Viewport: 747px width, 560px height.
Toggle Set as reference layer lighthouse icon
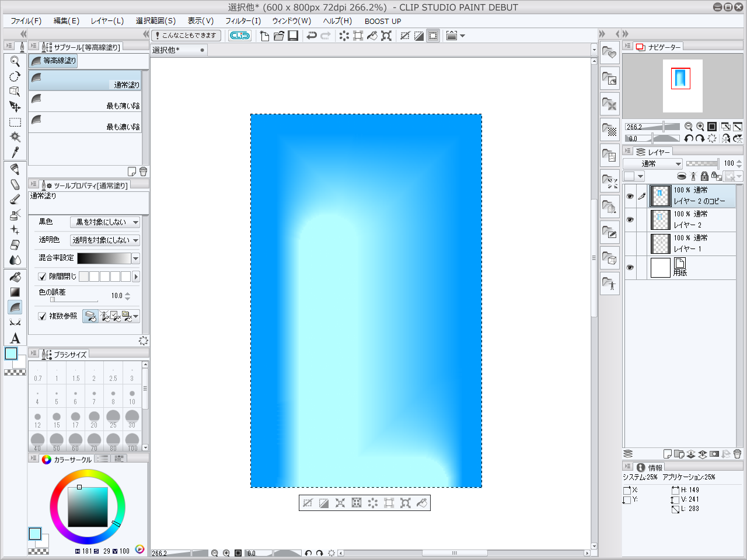tap(693, 176)
